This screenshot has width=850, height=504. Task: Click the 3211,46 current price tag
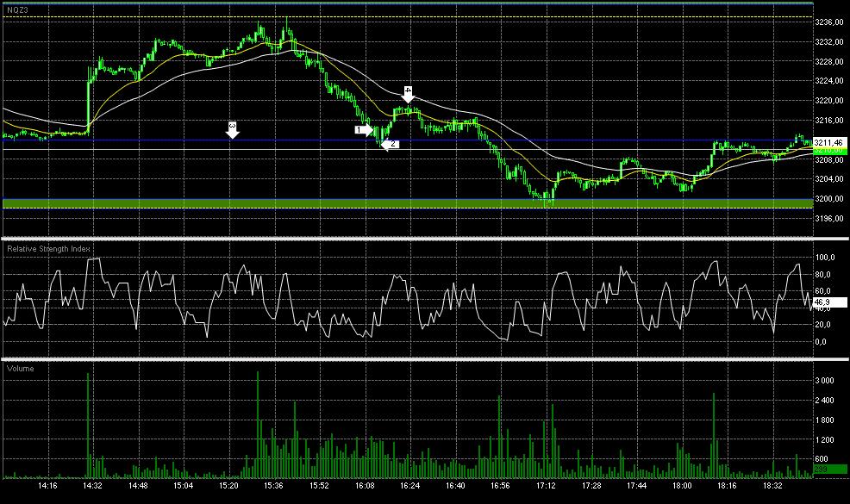point(829,142)
